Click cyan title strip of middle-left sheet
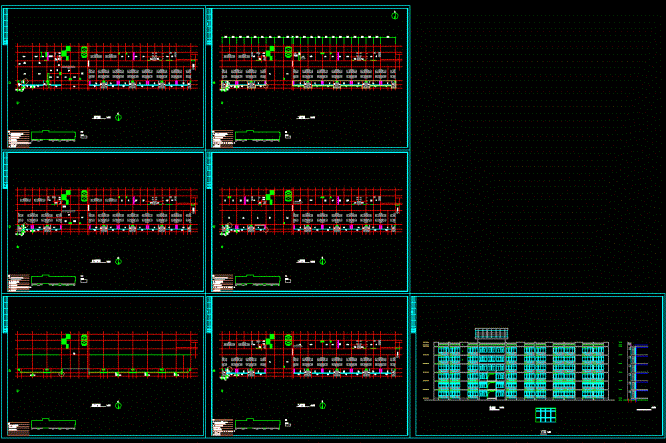The height and width of the screenshot is (443, 666). 6,171
